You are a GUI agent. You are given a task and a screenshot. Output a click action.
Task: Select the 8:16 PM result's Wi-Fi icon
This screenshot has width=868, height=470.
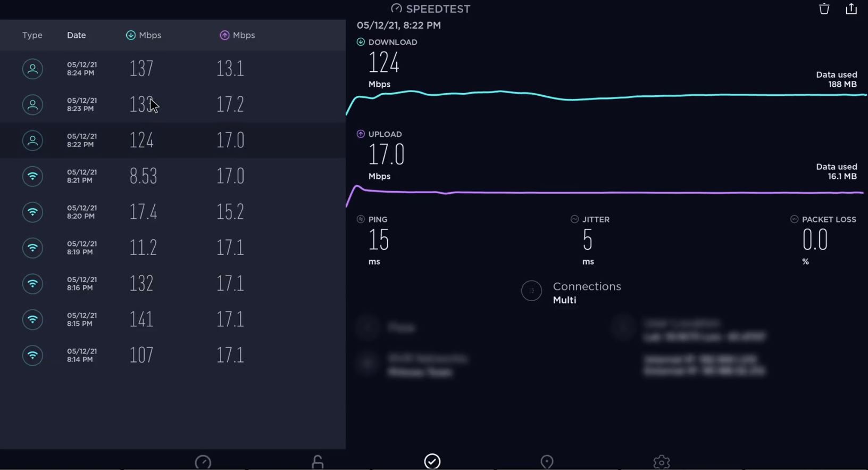pyautogui.click(x=32, y=284)
